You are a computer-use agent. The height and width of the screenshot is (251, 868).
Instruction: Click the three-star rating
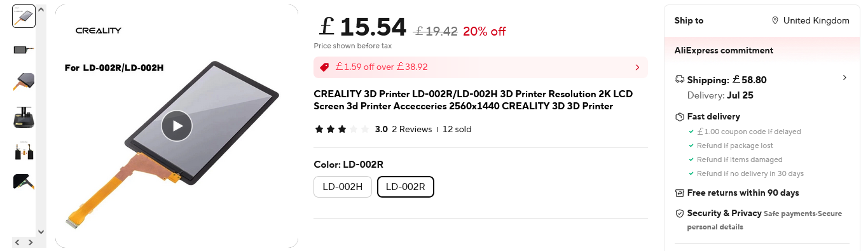tap(341, 129)
